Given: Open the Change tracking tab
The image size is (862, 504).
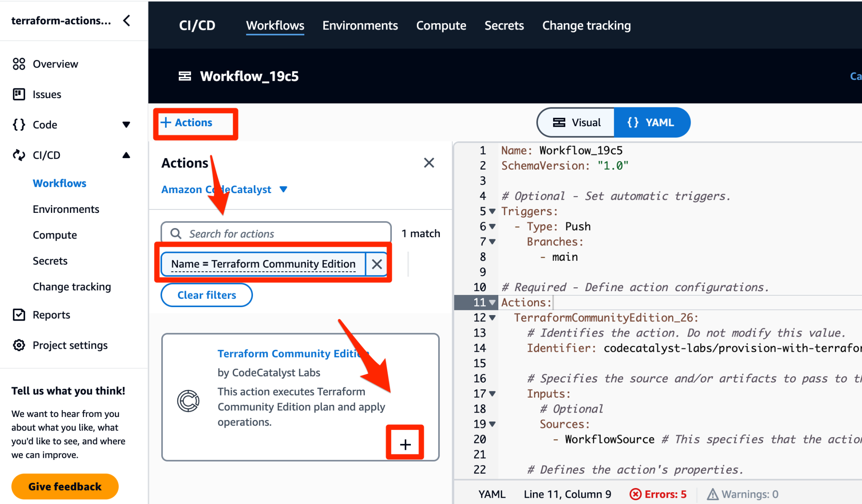Looking at the screenshot, I should [x=586, y=25].
